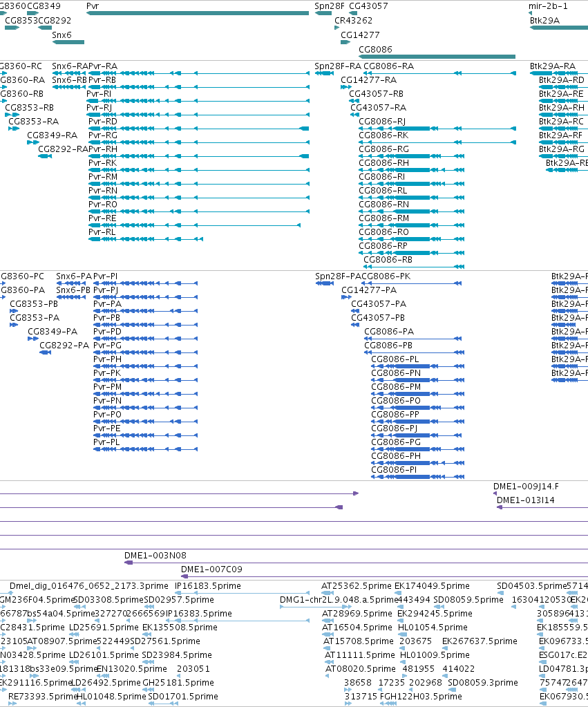Screen dimensions: 588x707
Task: Select the Btk29A gene label
Action: [544, 21]
